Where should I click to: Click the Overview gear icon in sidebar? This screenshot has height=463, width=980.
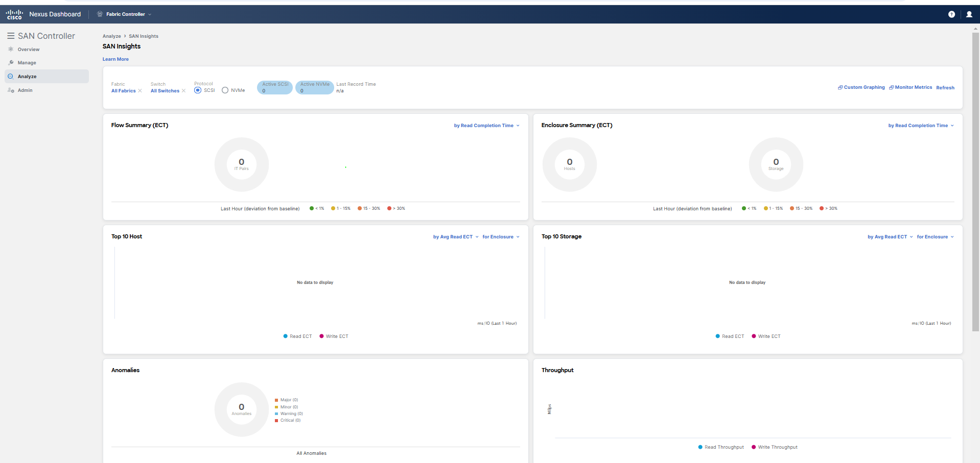click(x=11, y=49)
